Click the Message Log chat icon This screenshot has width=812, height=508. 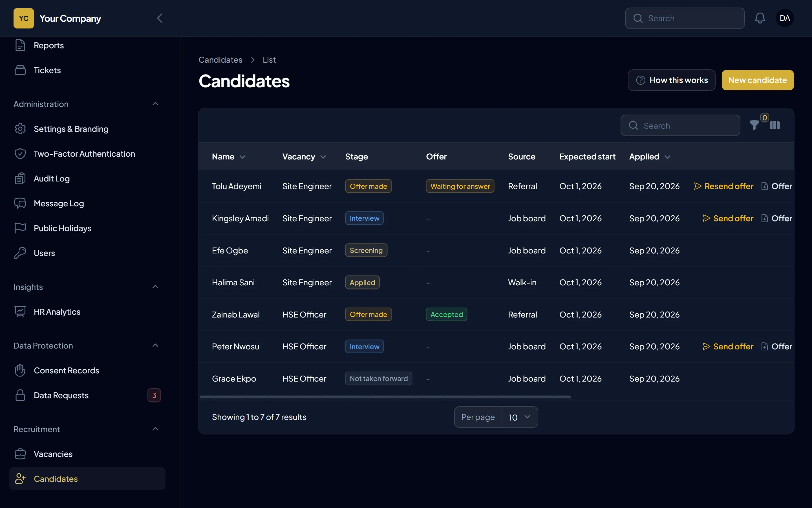tap(20, 203)
